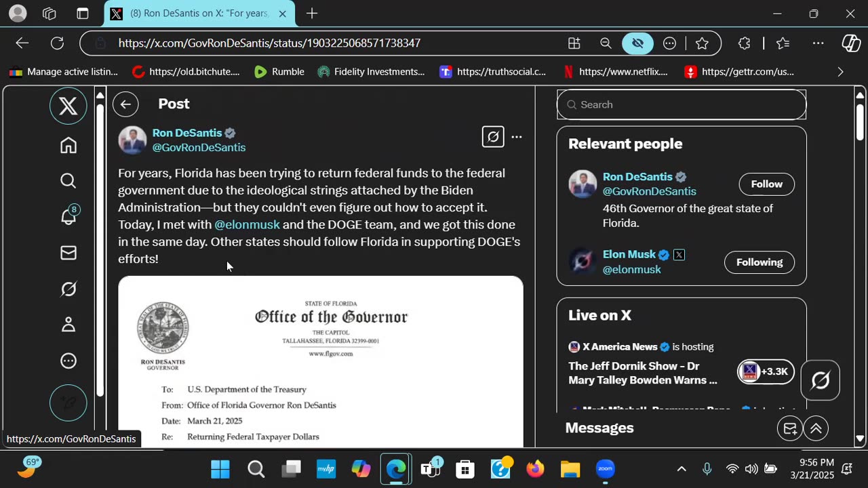
Task: Go to Home feed in X sidebar
Action: [x=68, y=145]
